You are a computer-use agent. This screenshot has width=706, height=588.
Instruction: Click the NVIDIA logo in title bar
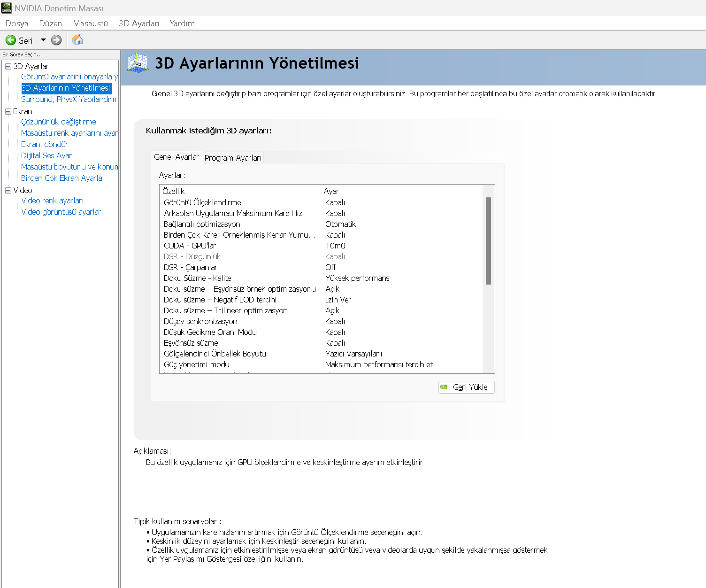7,8
